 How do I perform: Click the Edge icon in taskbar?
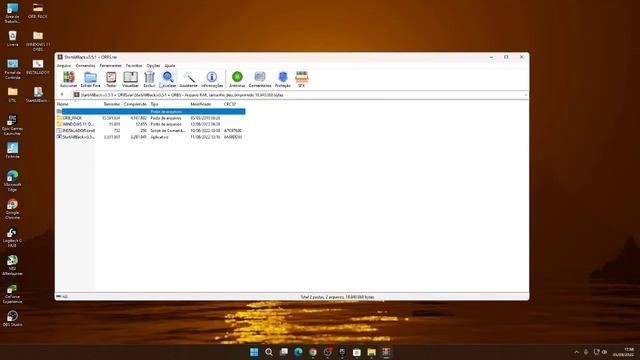[x=298, y=352]
